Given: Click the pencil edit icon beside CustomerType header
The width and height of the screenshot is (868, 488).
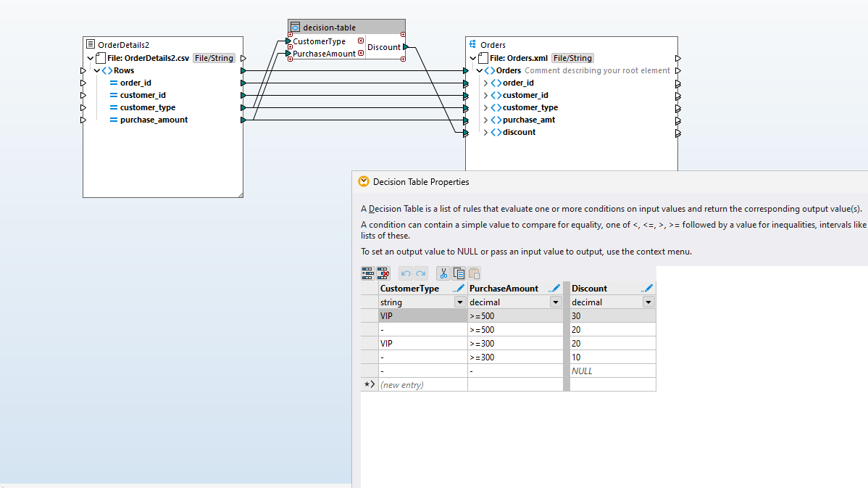Looking at the screenshot, I should click(459, 288).
